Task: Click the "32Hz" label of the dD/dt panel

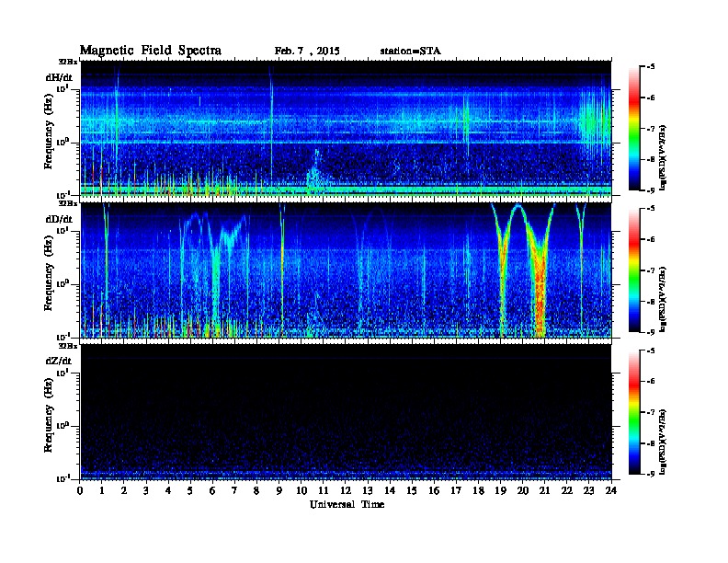Action: pyautogui.click(x=68, y=203)
